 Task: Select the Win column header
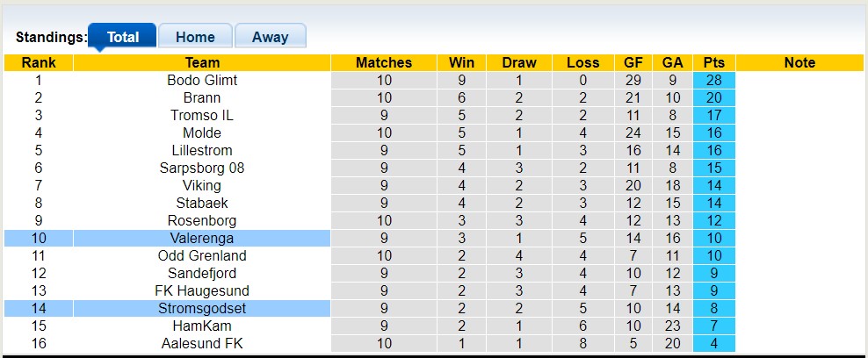461,62
